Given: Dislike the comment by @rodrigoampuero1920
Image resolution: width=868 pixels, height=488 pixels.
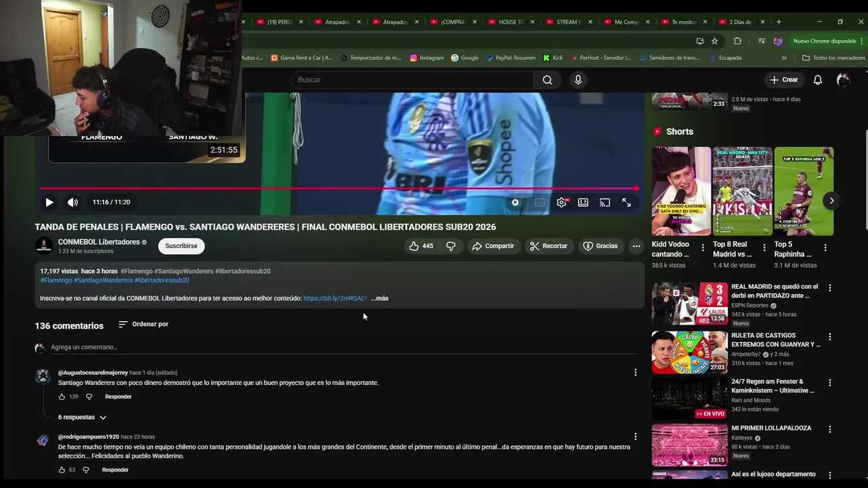Looking at the screenshot, I should (85, 470).
